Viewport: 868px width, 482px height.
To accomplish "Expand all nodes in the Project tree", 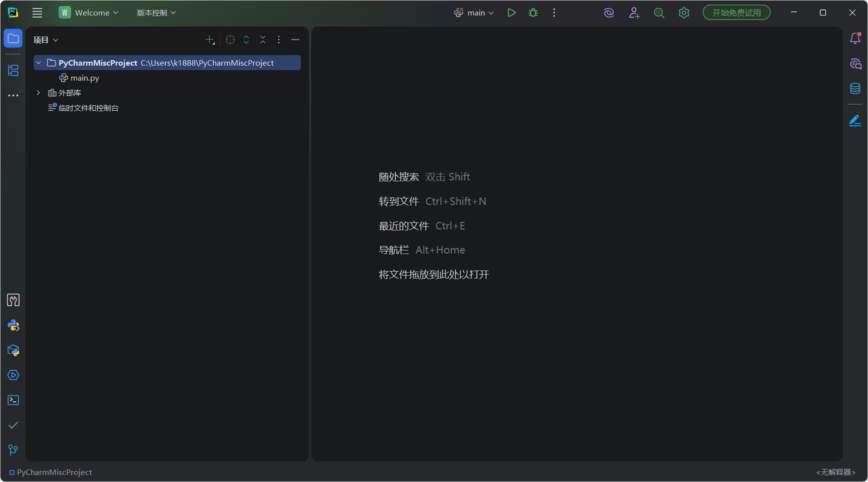I will coord(246,40).
